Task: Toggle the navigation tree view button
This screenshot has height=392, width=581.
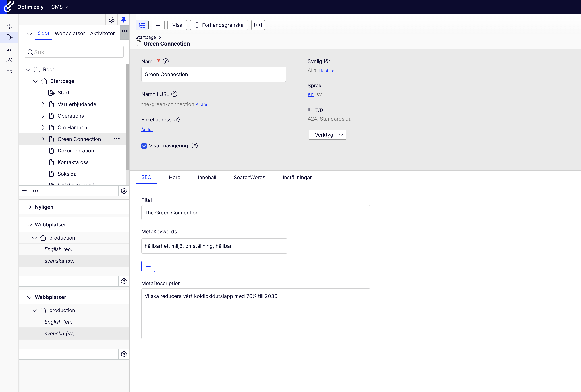Action: pos(142,25)
